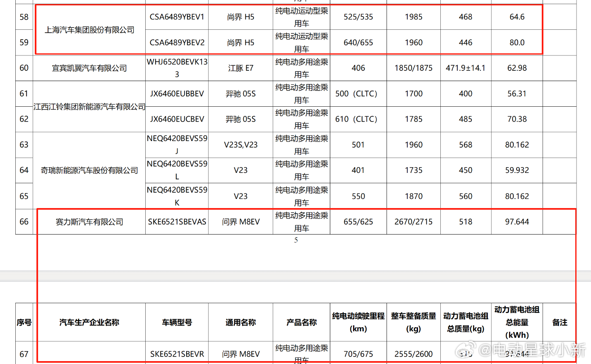Click the 序号 column header

pos(24,322)
